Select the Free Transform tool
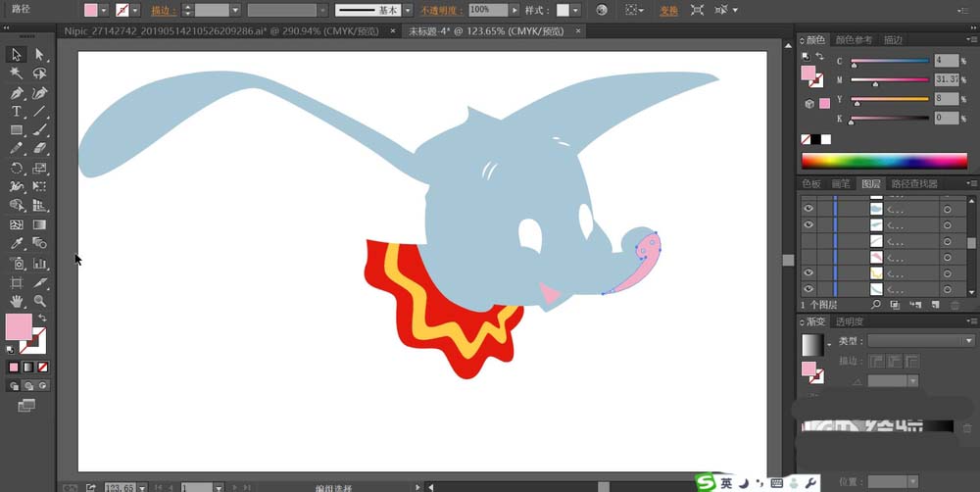This screenshot has height=492, width=980. coord(39,186)
